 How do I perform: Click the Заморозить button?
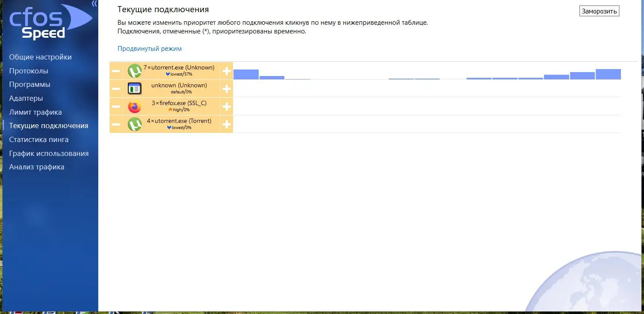click(x=599, y=11)
